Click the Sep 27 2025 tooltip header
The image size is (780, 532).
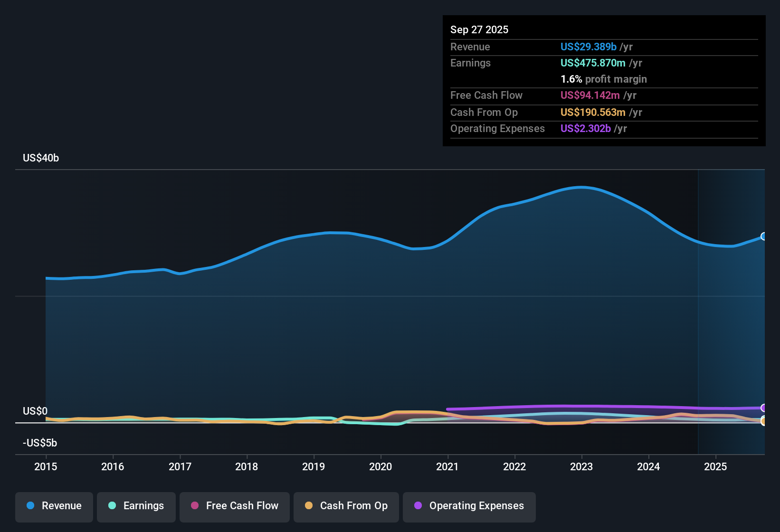click(479, 29)
